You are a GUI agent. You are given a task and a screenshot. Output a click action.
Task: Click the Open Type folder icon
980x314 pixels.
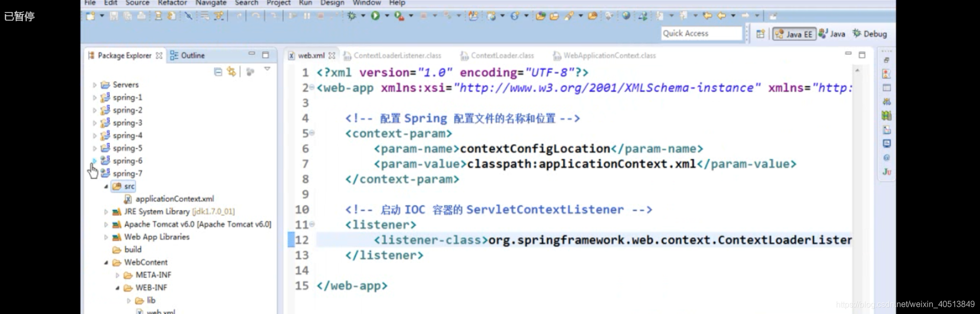tap(541, 16)
